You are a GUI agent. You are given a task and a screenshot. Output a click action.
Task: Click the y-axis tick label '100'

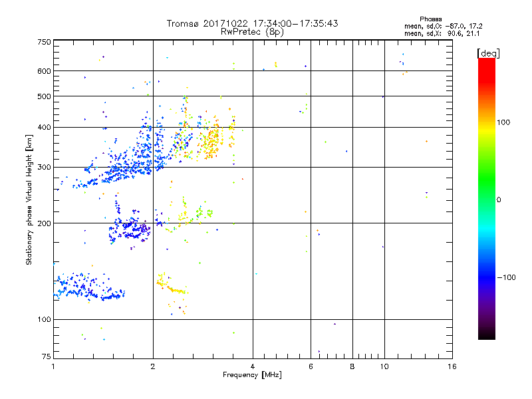[x=44, y=319]
